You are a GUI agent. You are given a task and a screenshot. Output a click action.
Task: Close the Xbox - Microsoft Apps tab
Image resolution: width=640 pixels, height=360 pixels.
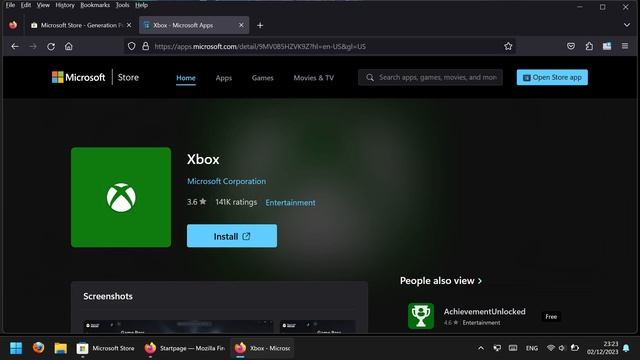(x=241, y=25)
